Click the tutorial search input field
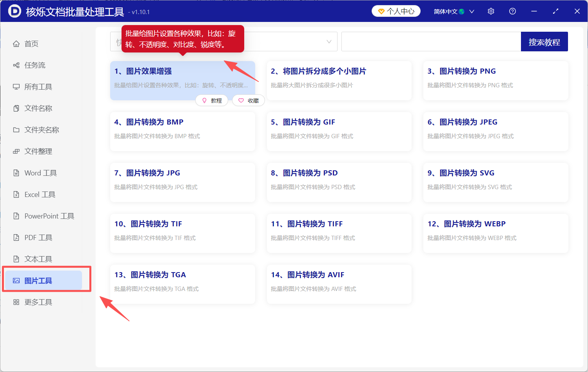The height and width of the screenshot is (372, 588). coord(431,41)
